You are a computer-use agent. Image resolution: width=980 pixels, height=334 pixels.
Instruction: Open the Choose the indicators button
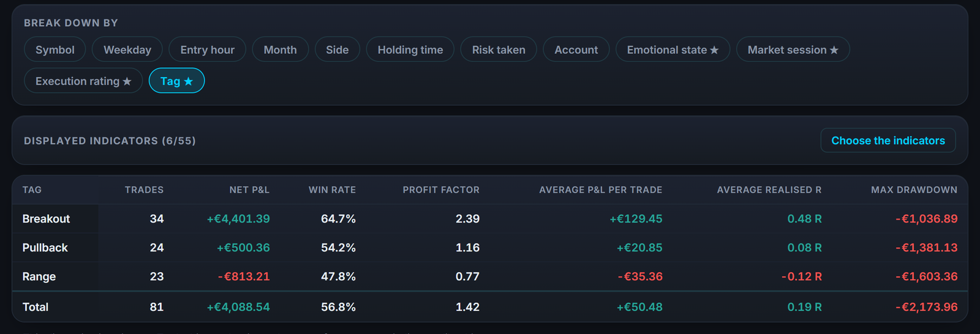(888, 140)
